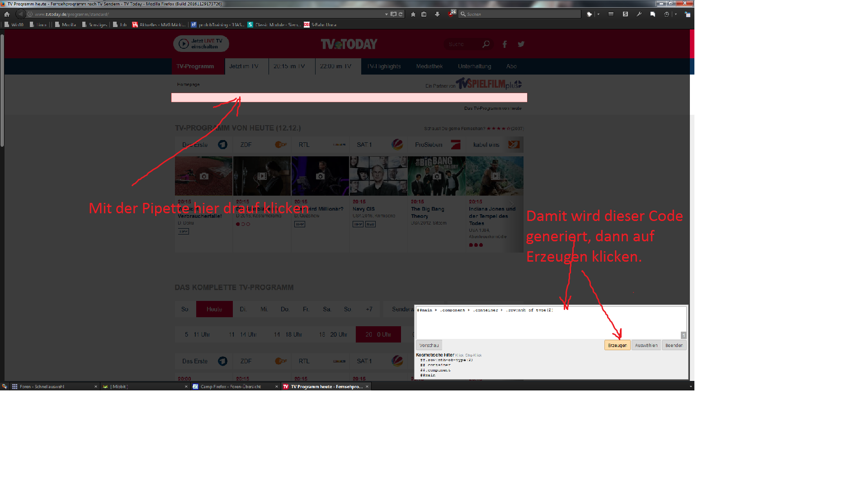Open the downloads arrow icon
The width and height of the screenshot is (868, 488).
(437, 14)
